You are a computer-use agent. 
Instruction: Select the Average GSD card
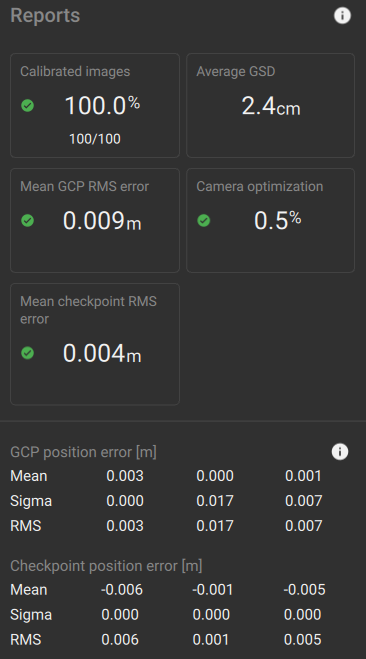click(x=271, y=105)
